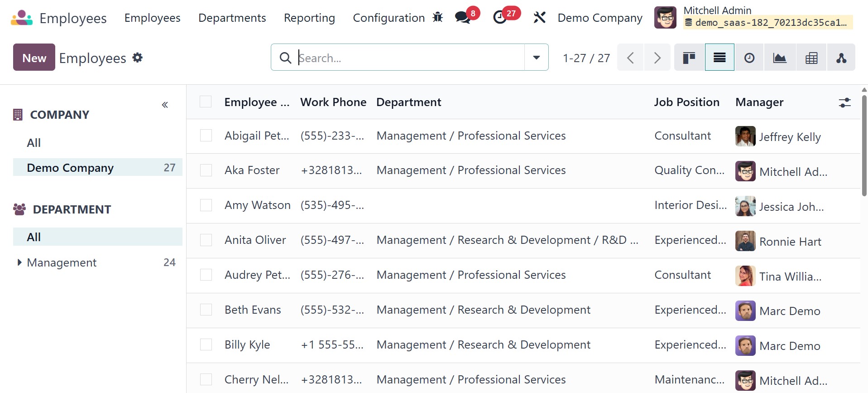
Task: Switch to Hierarchy org chart view
Action: 841,58
